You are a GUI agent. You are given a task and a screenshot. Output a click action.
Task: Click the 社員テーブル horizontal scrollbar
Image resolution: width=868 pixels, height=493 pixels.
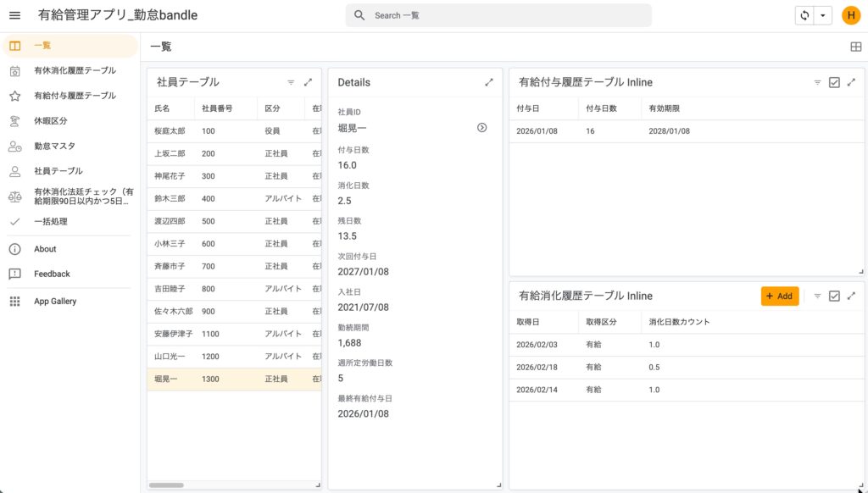[x=166, y=485]
